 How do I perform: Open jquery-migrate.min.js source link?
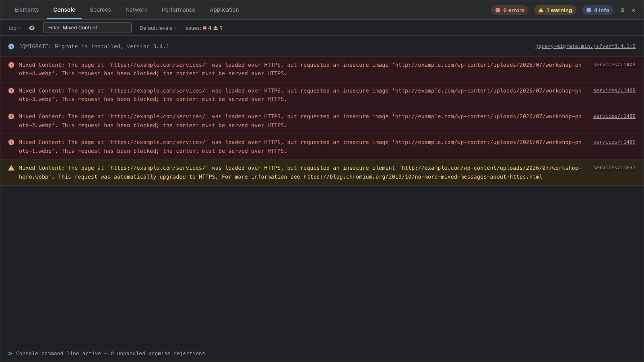point(586,46)
